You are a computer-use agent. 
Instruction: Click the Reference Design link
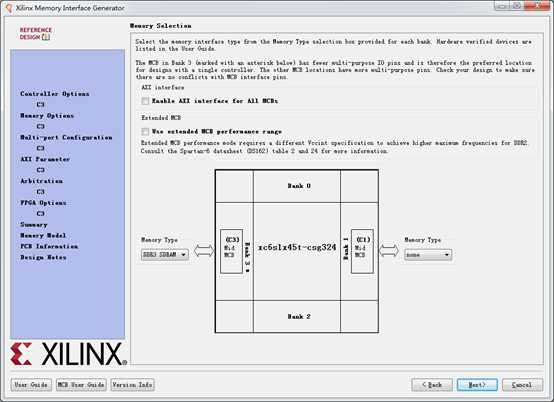35,33
